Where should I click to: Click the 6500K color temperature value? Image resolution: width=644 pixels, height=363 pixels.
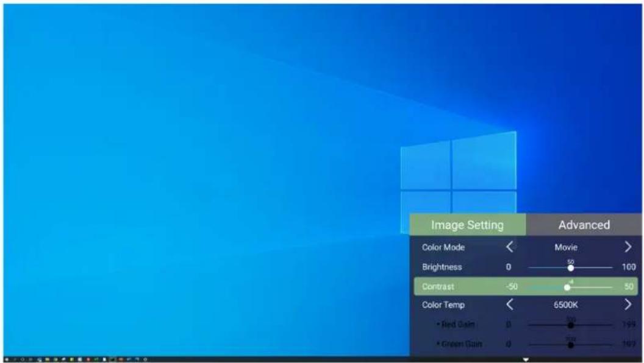click(x=566, y=305)
